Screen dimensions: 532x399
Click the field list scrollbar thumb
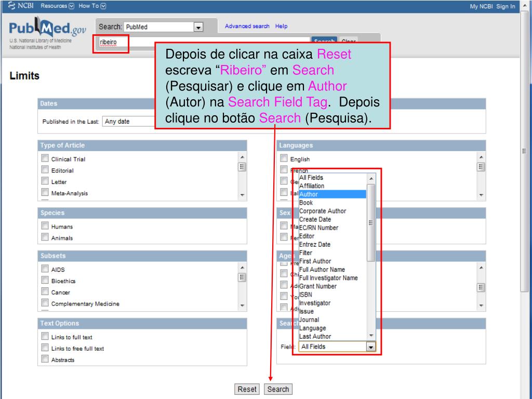(x=371, y=223)
